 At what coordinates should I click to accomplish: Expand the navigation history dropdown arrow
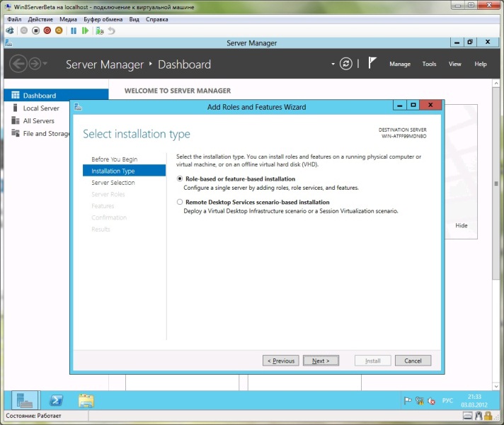[46, 64]
